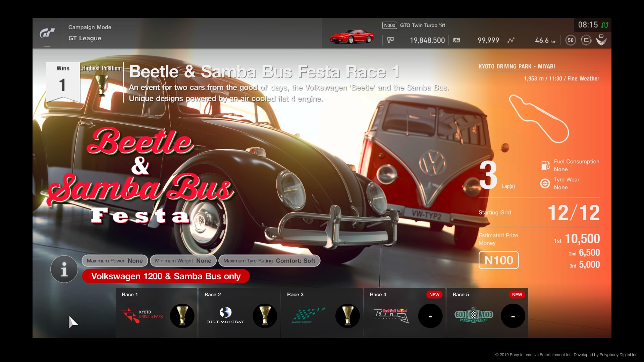Select the Race 2 Blue Moon Bay tab
Image resolution: width=644 pixels, height=362 pixels.
(x=239, y=313)
